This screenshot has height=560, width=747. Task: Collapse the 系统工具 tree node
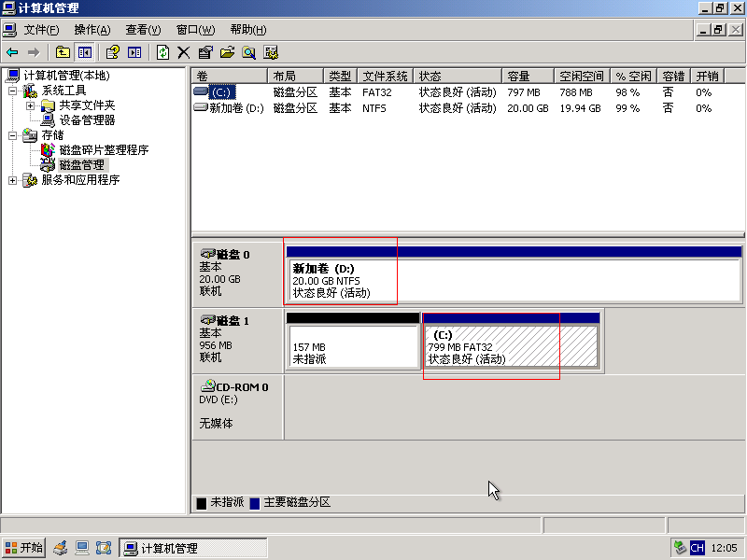[x=12, y=91]
